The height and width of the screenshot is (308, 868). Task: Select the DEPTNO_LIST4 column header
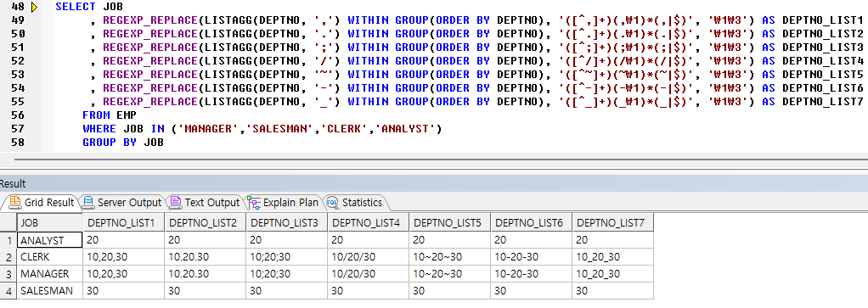pyautogui.click(x=368, y=222)
